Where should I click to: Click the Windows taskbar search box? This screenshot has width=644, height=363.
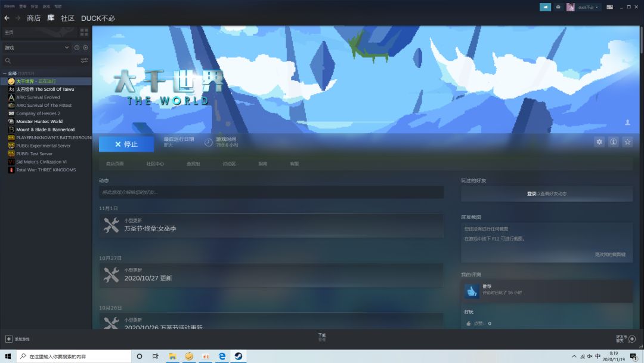pos(74,356)
